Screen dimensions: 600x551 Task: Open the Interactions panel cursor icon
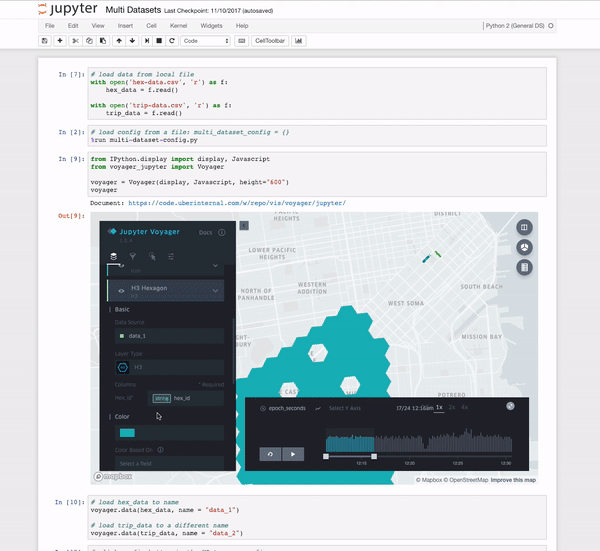pyautogui.click(x=152, y=256)
